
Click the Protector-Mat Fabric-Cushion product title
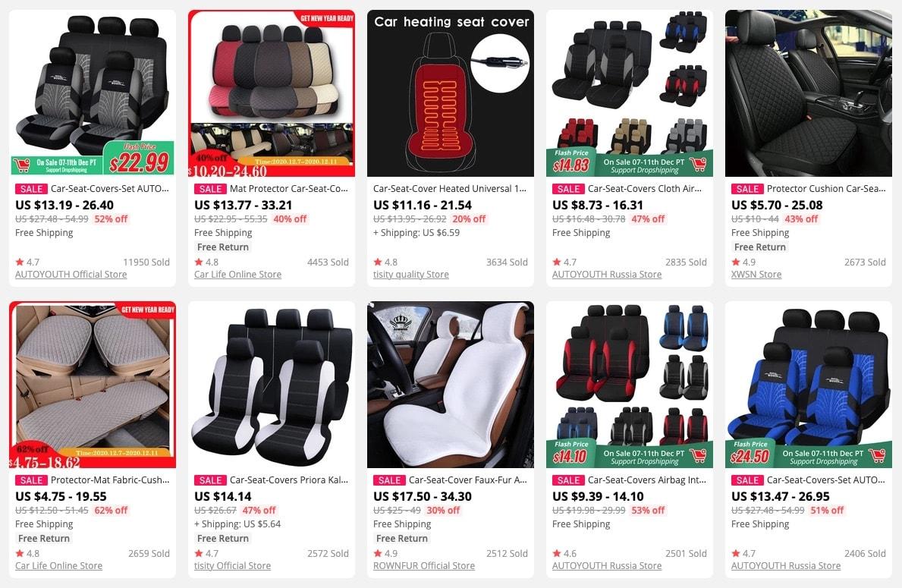(x=110, y=480)
